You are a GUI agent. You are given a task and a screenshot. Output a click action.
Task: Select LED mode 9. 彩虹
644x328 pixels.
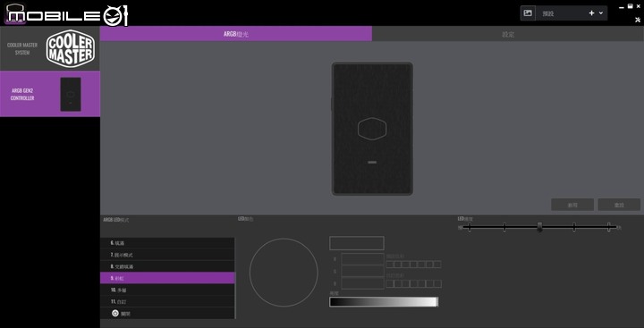[x=167, y=278]
